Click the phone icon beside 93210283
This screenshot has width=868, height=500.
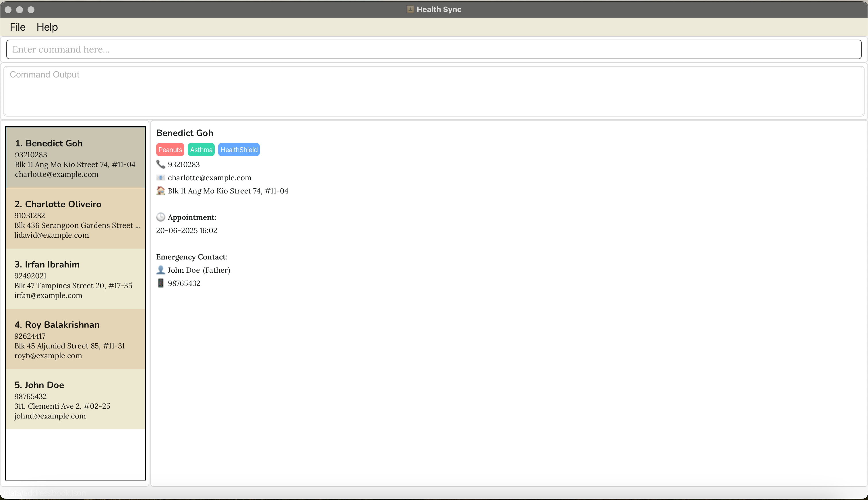160,164
